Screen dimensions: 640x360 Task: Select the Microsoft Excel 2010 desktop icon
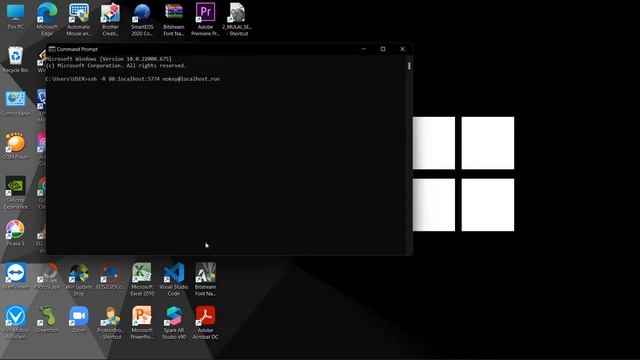[x=142, y=280]
